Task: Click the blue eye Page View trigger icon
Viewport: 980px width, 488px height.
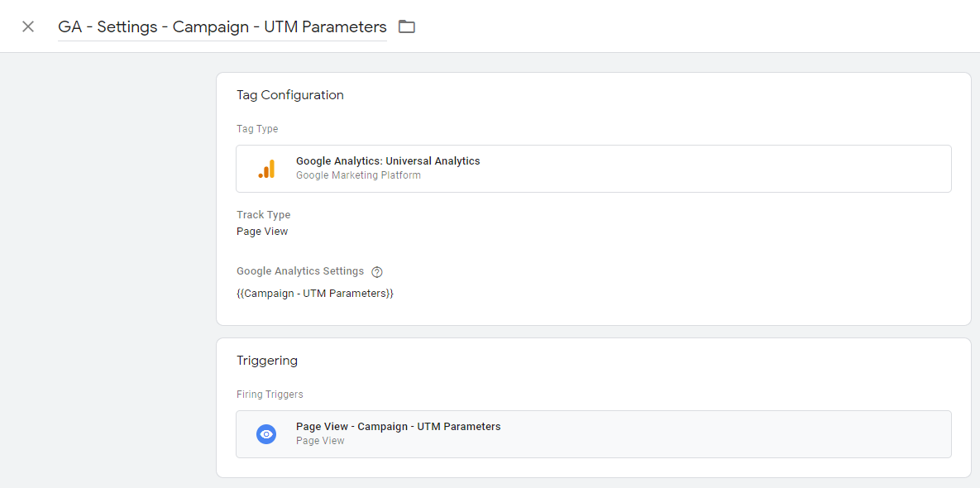Action: pyautogui.click(x=266, y=434)
